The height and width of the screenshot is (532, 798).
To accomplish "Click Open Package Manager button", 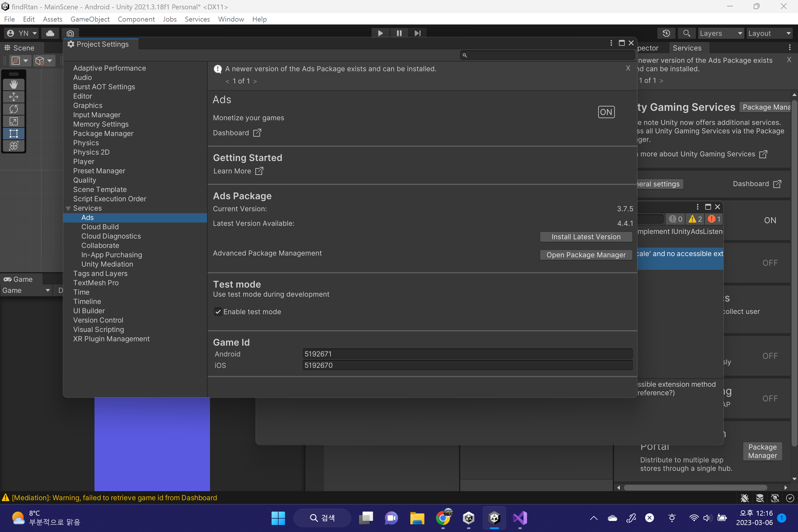I will pyautogui.click(x=586, y=255).
